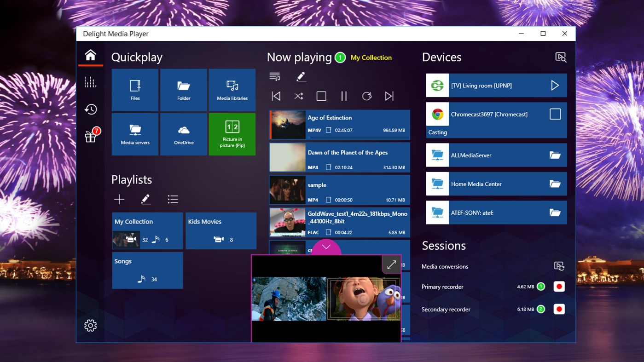Open the Media conversions session viewer
This screenshot has height=362, width=644.
tap(558, 266)
